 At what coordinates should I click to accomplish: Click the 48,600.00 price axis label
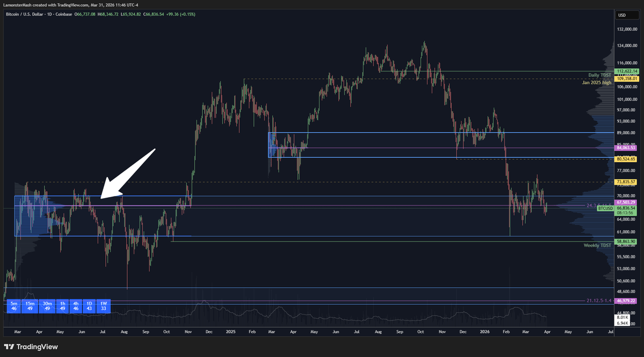coord(626,292)
